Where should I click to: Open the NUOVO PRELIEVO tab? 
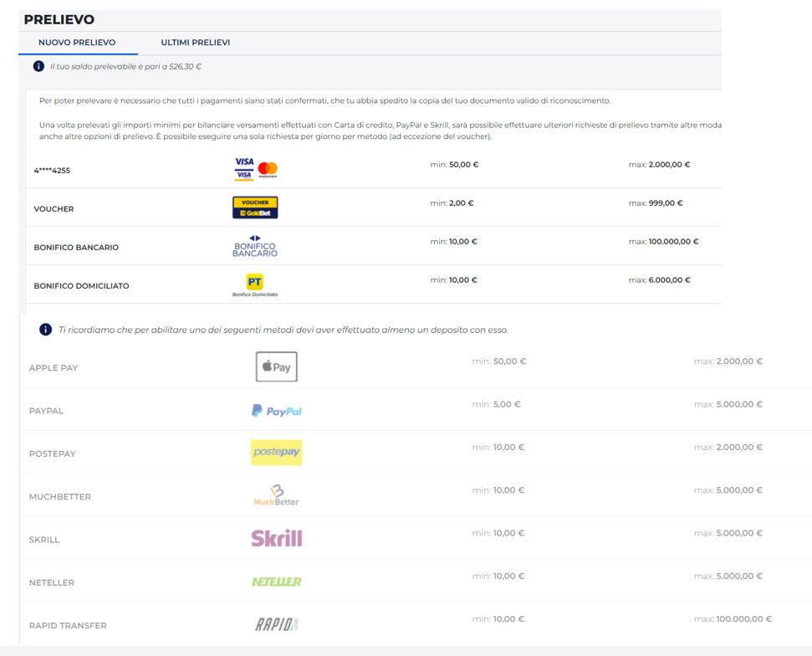pos(78,40)
